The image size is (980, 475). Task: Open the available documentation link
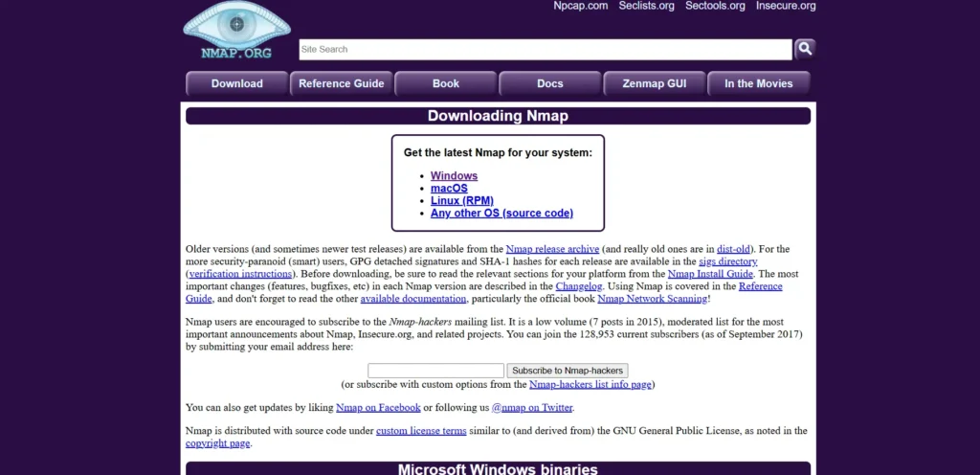coord(413,299)
